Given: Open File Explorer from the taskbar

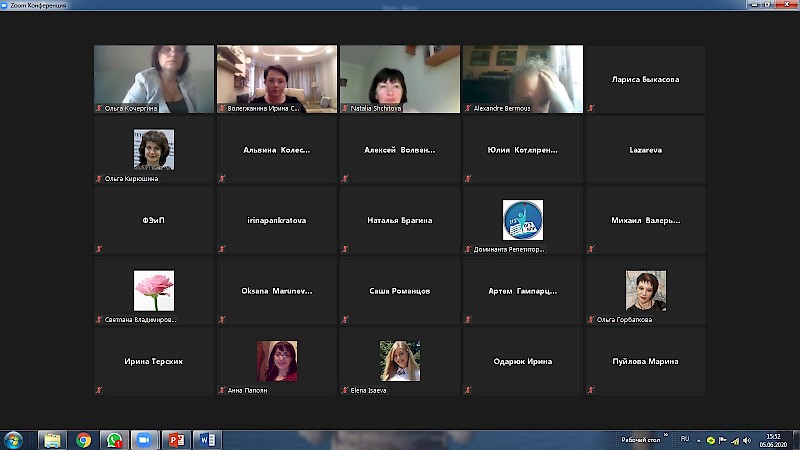Looking at the screenshot, I should [52, 440].
